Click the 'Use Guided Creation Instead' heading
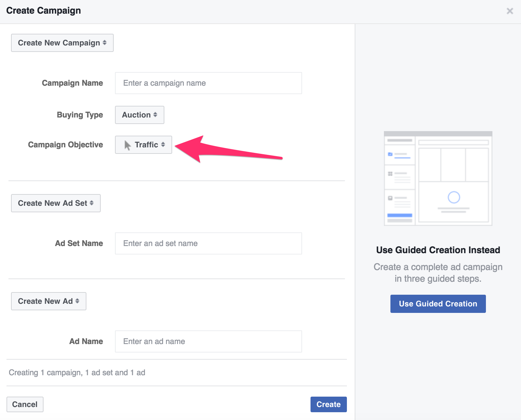The image size is (521, 420). 438,250
